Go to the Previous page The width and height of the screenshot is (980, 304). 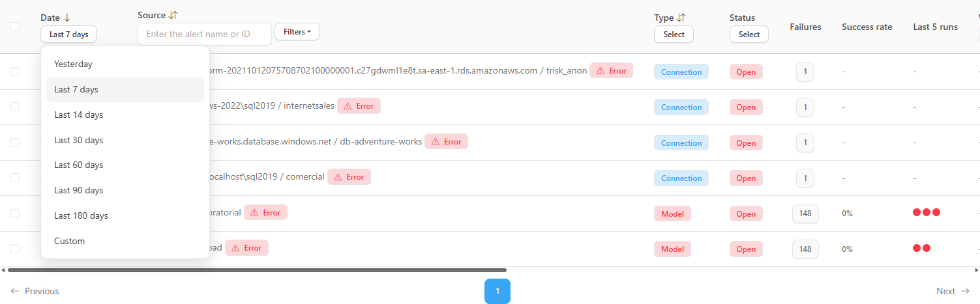click(35, 291)
